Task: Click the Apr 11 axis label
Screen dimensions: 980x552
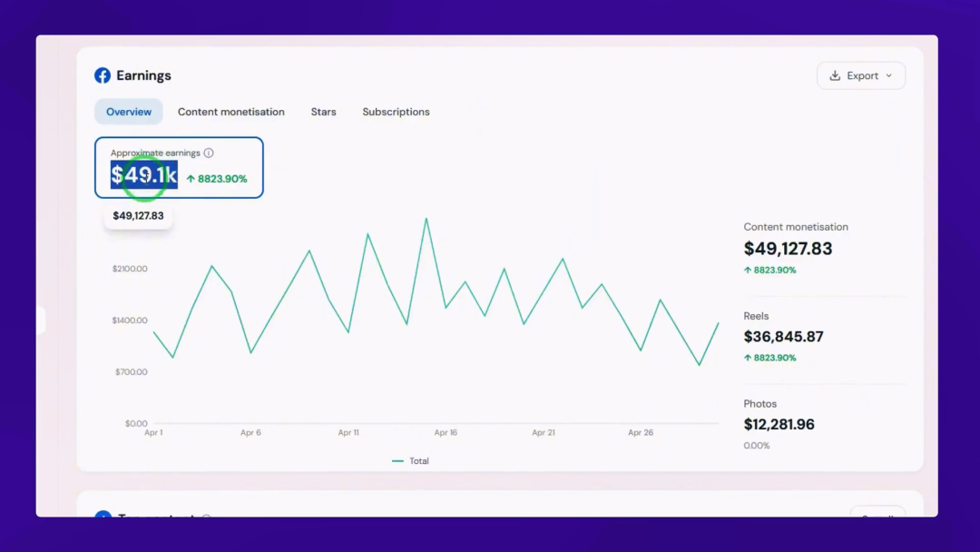Action: pos(348,432)
